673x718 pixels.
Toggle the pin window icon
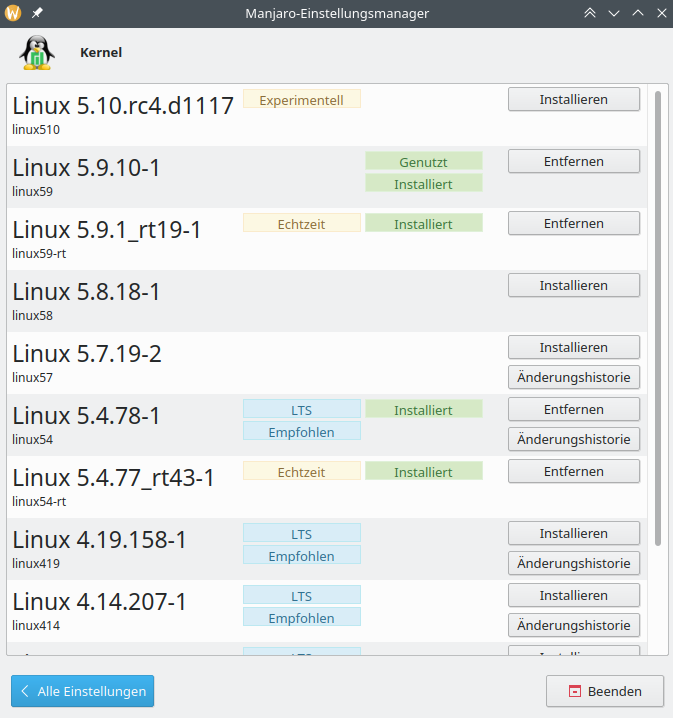(37, 13)
